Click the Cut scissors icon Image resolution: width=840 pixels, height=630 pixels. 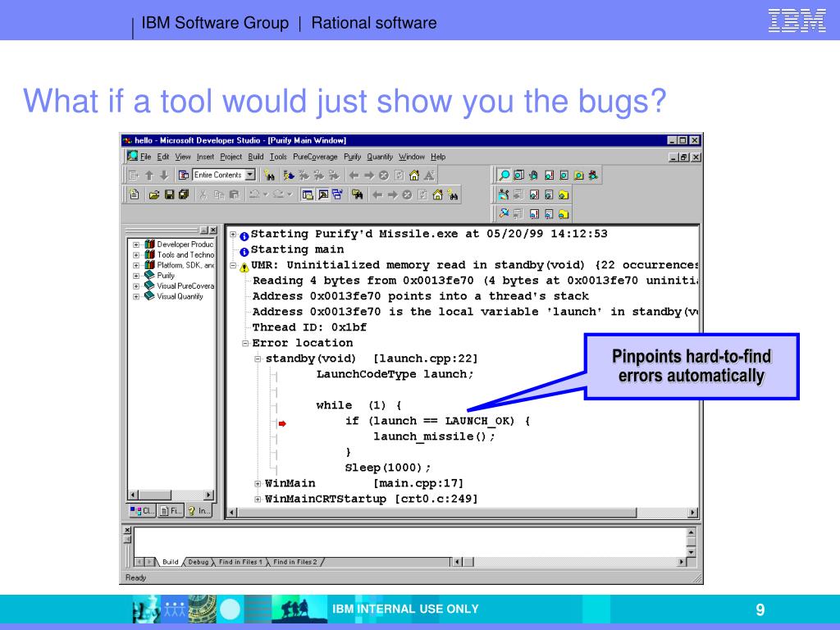[x=203, y=194]
